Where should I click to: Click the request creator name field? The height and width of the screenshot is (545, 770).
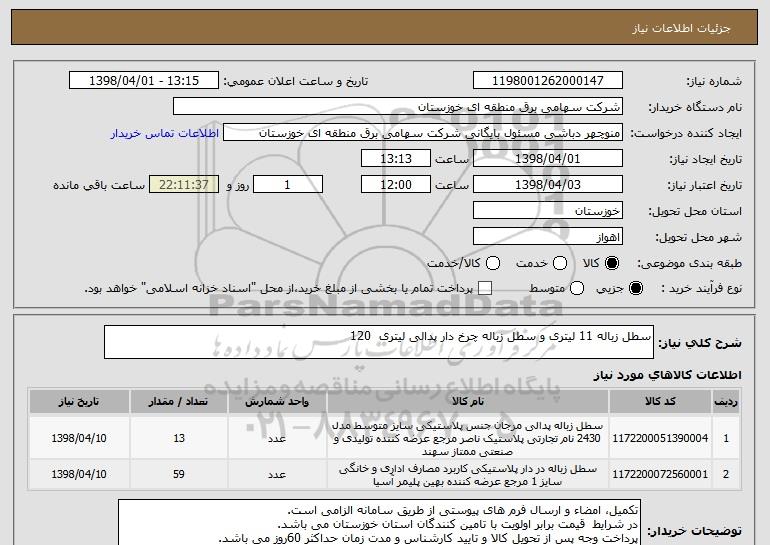(x=423, y=133)
